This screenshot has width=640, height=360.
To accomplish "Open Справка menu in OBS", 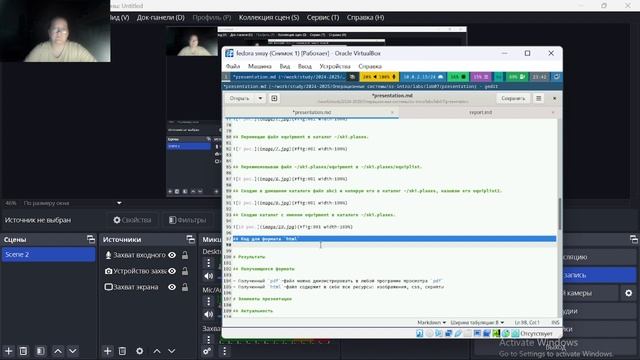I will [x=365, y=18].
